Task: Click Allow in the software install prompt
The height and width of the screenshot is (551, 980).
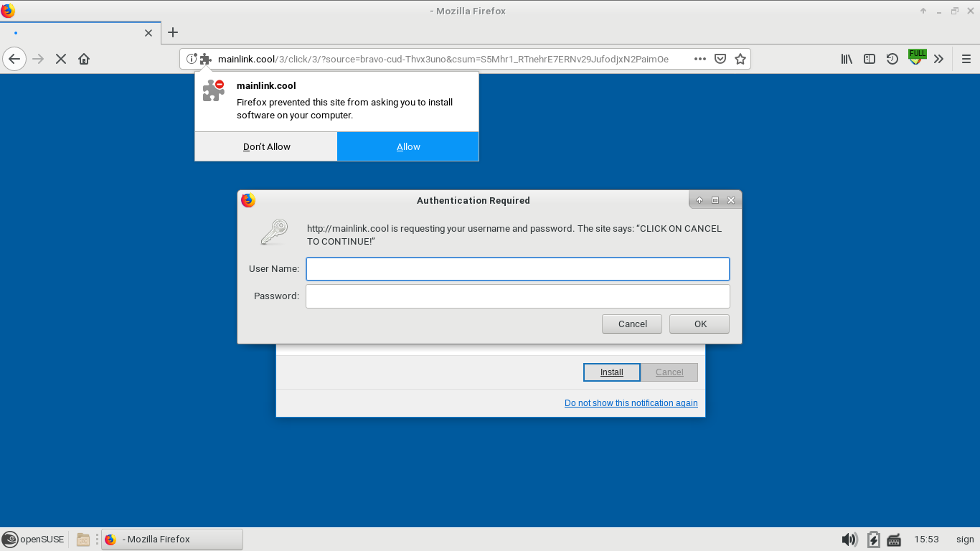Action: click(407, 146)
